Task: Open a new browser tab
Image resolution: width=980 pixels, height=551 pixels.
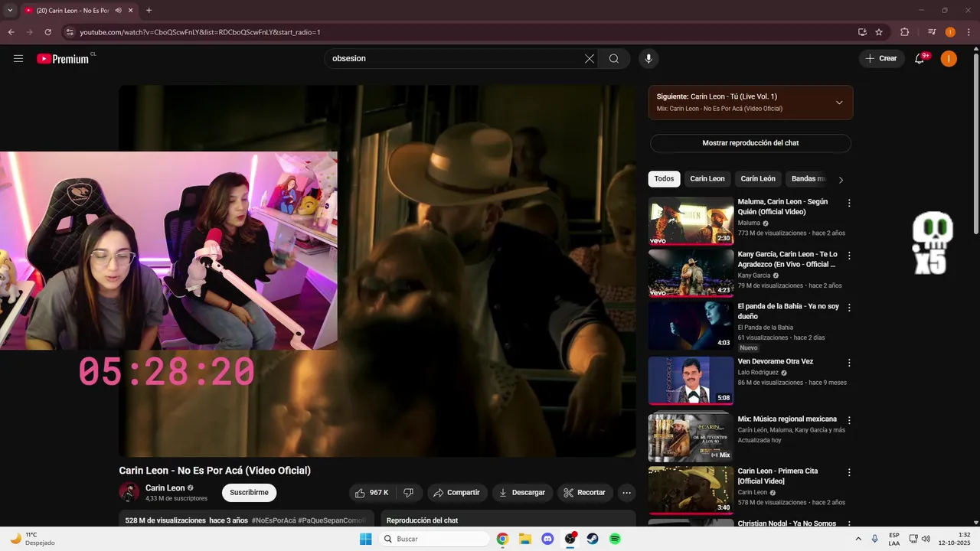Action: coord(149,11)
